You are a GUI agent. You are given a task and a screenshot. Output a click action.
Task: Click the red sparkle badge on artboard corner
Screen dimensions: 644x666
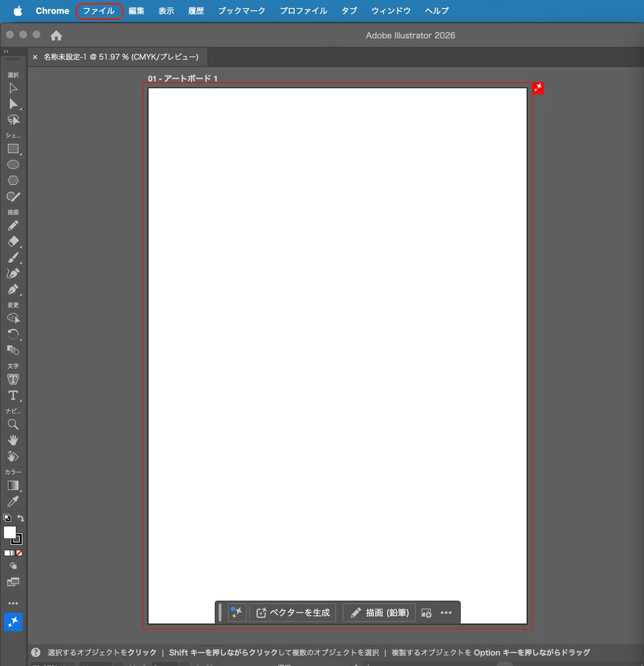point(538,88)
